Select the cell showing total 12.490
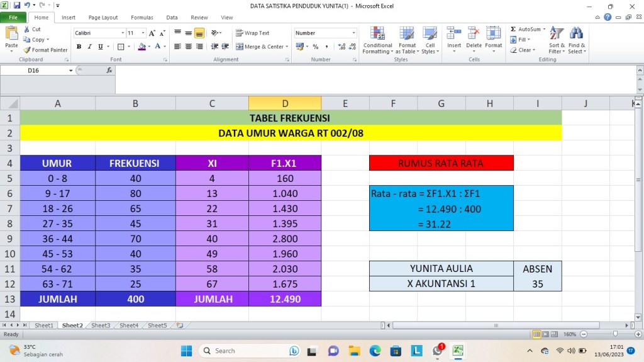This screenshot has height=362, width=644. click(x=285, y=299)
